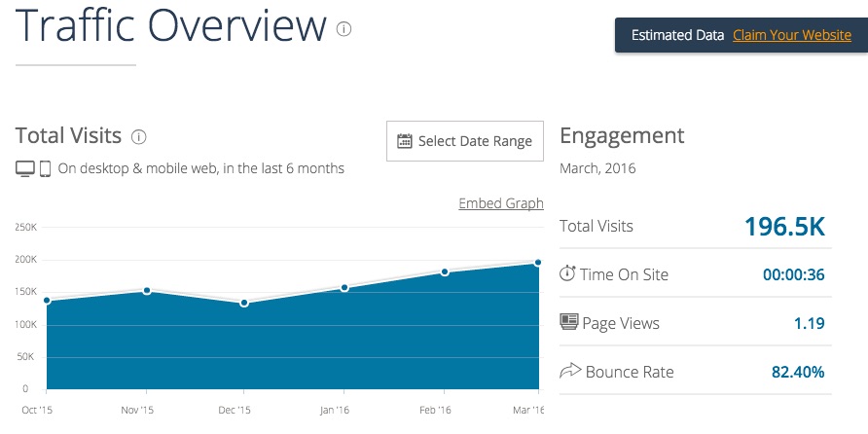868x434 pixels.
Task: Select the Mar '16 data point
Action: pos(537,263)
